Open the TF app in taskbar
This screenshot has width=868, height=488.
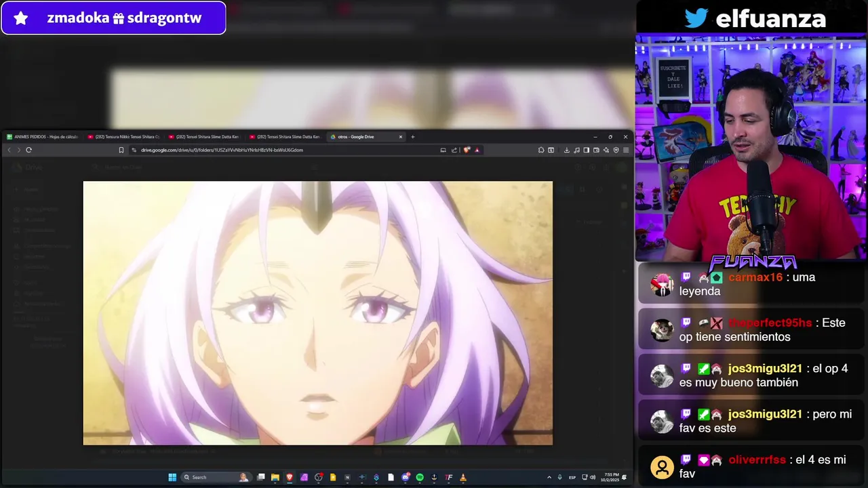pyautogui.click(x=448, y=477)
